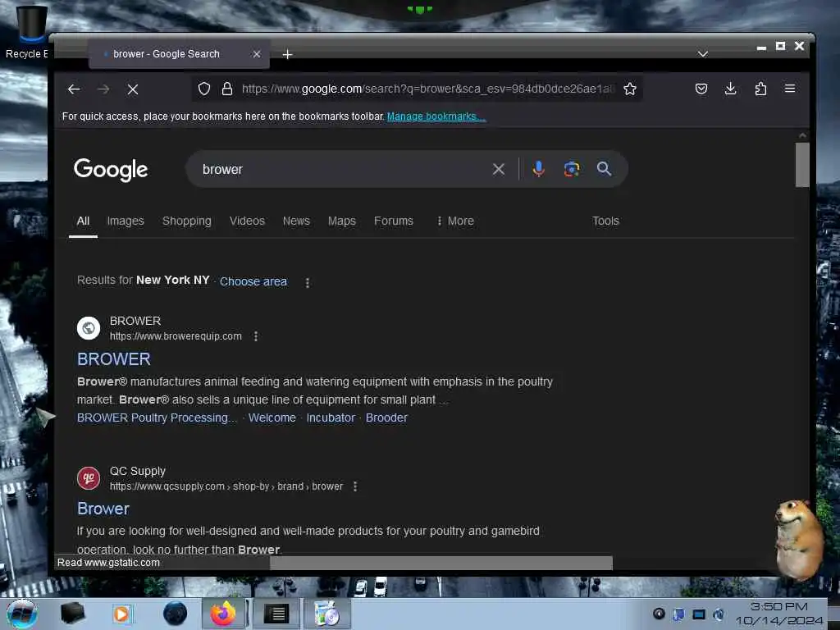Image resolution: width=840 pixels, height=630 pixels.
Task: Open the News tab
Action: (296, 221)
